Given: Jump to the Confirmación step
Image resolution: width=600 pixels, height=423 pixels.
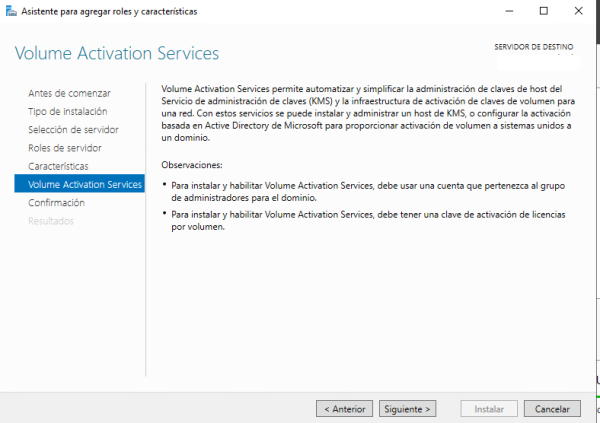Looking at the screenshot, I should tap(56, 203).
